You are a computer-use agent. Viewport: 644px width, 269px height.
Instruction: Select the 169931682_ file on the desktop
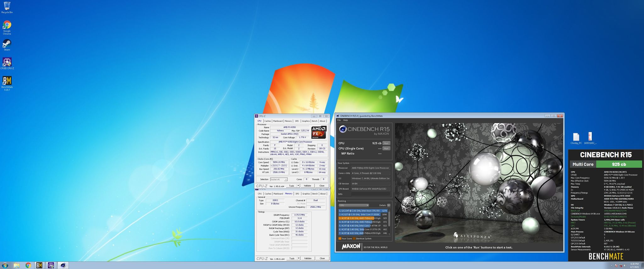pyautogui.click(x=590, y=138)
